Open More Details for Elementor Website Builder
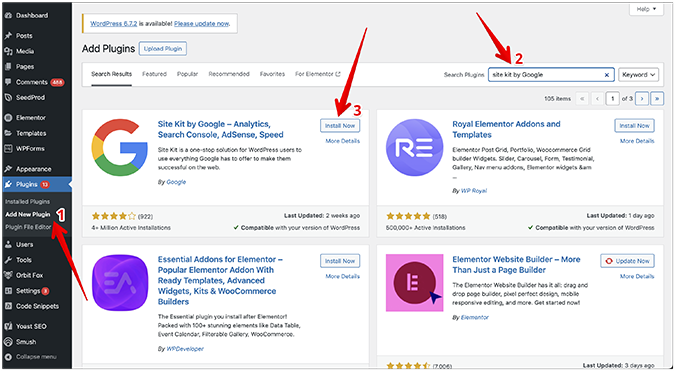This screenshot has height=371, width=675. pos(637,276)
